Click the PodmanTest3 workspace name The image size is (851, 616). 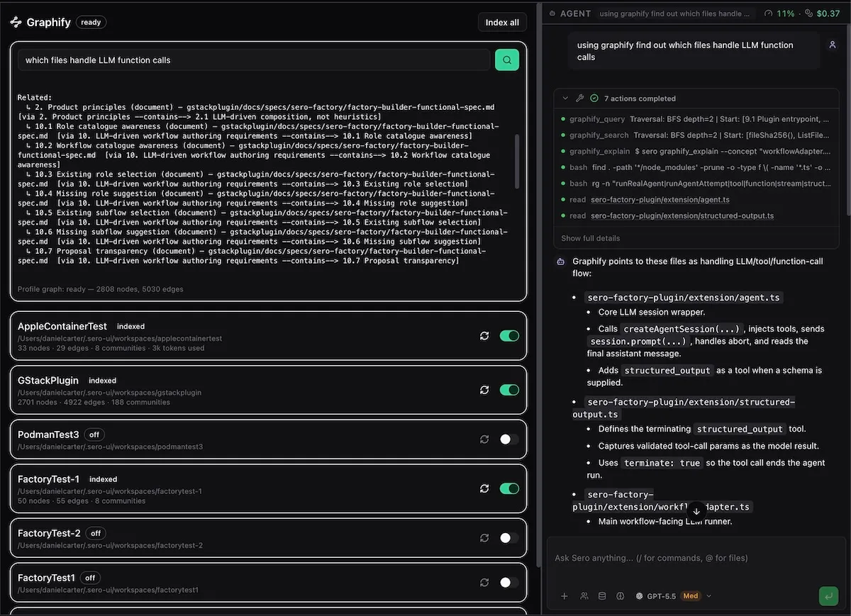pos(48,434)
